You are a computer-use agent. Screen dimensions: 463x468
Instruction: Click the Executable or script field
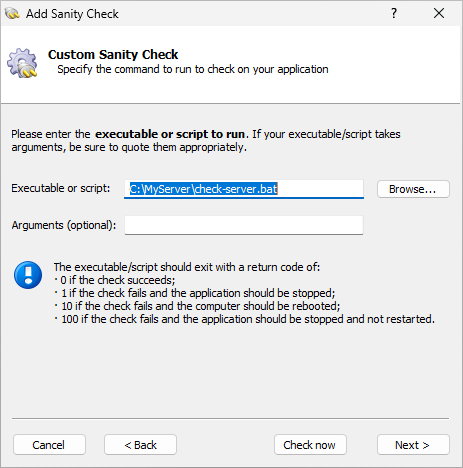pos(244,189)
